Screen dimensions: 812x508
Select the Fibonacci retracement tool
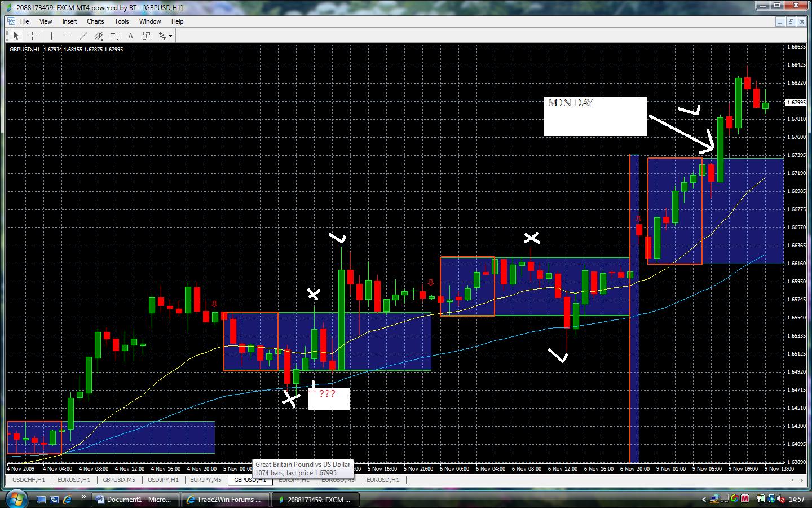pos(115,36)
